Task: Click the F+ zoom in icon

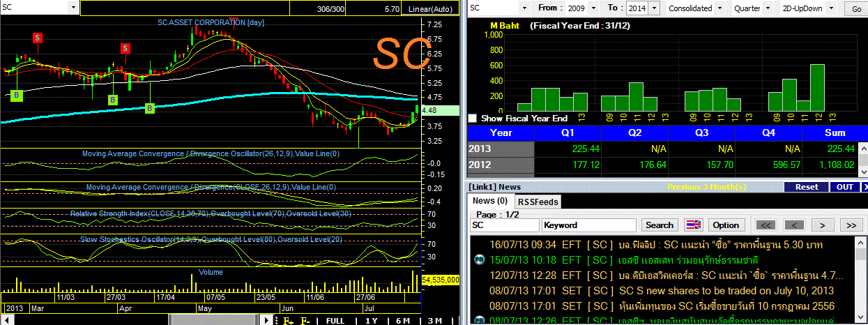Action: tap(289, 321)
